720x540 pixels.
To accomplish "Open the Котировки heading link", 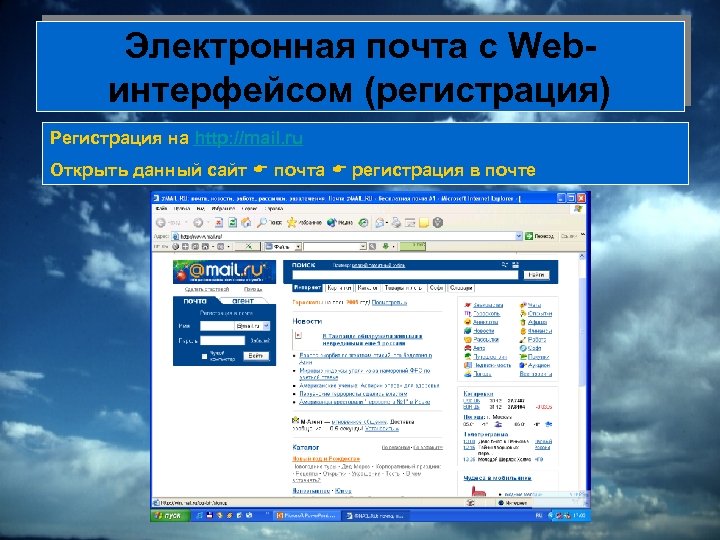I will (x=478, y=394).
